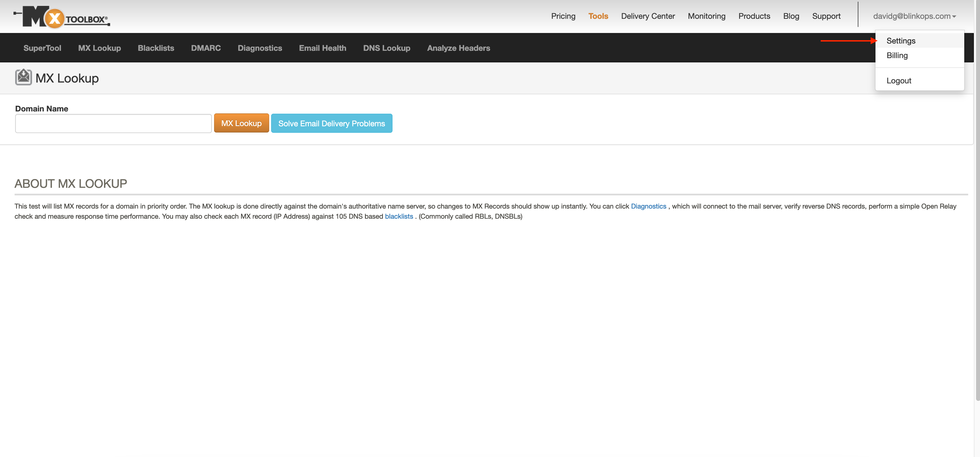
Task: Select the Tools menu item
Action: click(x=598, y=16)
